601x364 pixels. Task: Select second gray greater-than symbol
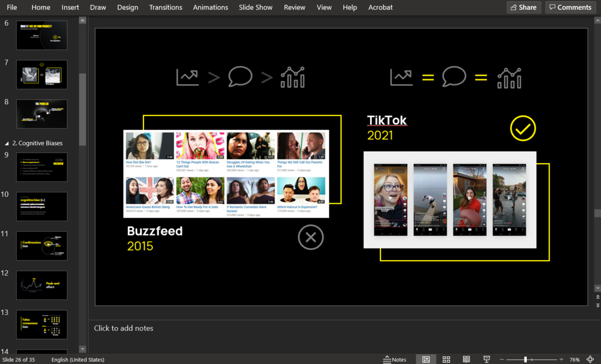(x=267, y=78)
